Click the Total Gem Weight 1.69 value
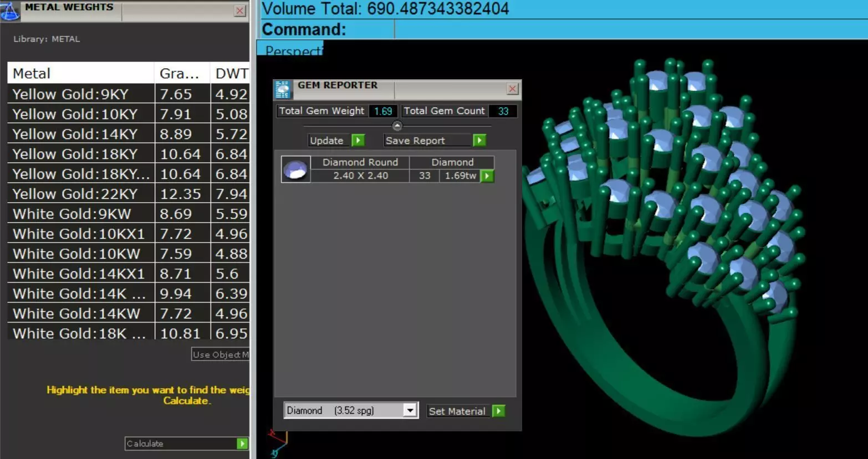This screenshot has height=459, width=868. point(383,111)
